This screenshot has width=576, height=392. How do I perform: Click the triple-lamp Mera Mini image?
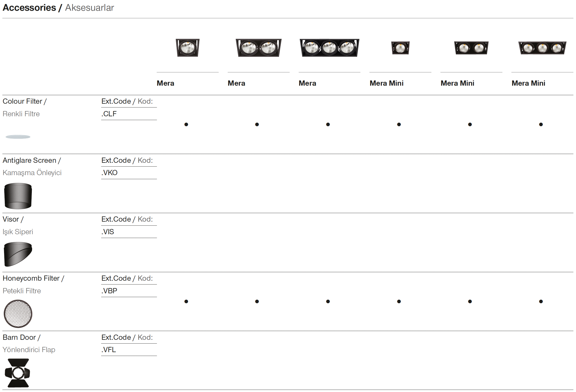(x=542, y=48)
